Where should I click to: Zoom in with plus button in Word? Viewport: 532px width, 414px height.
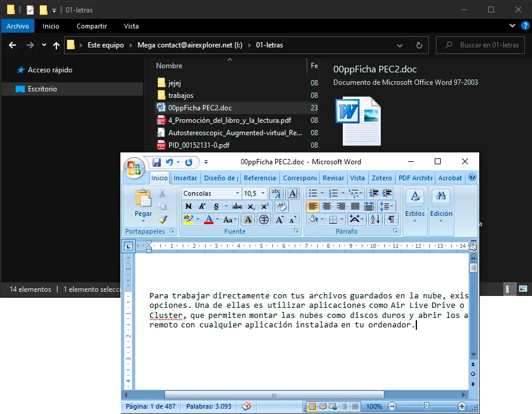462,406
